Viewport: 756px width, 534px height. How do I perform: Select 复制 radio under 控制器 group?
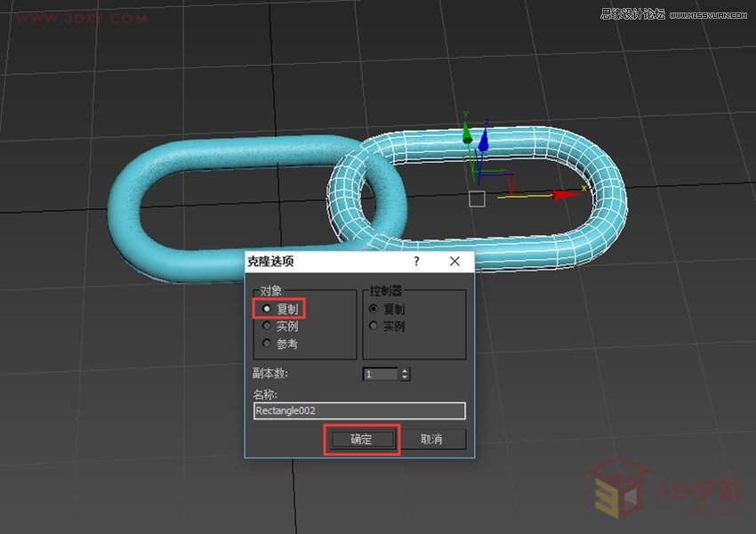click(374, 309)
